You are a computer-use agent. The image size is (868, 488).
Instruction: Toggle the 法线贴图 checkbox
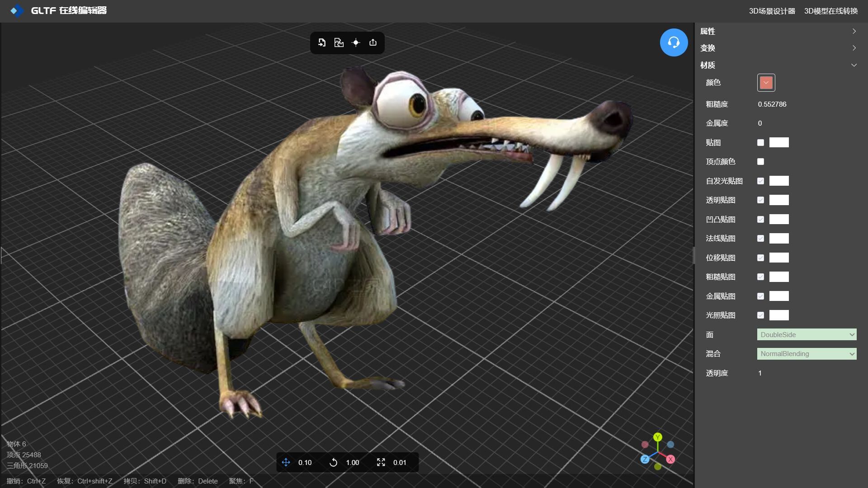760,238
